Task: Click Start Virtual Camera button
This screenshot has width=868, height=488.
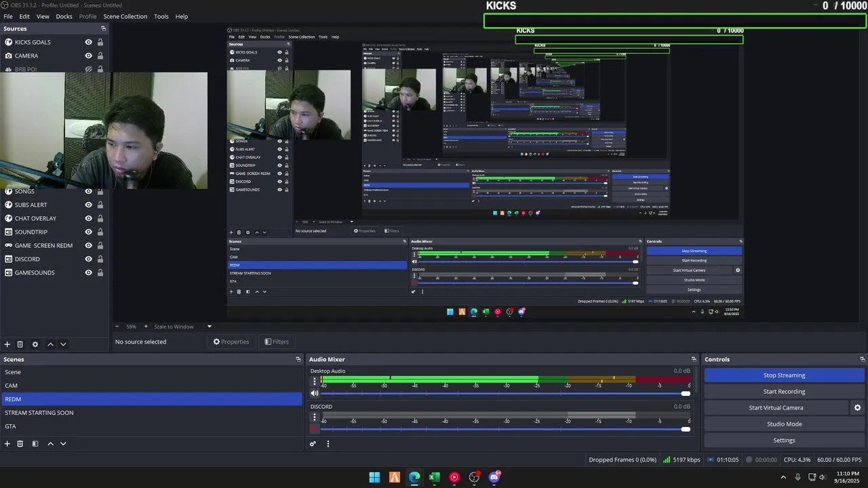Action: [x=776, y=408]
